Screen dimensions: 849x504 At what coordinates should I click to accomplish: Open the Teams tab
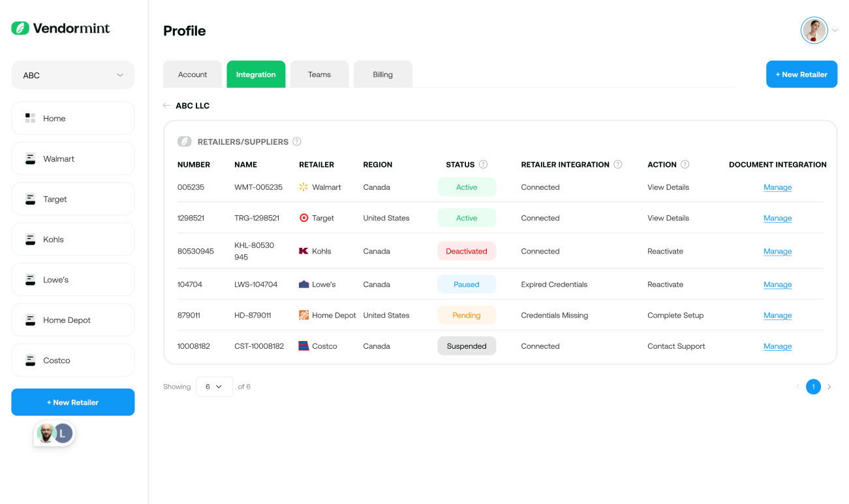click(x=320, y=74)
